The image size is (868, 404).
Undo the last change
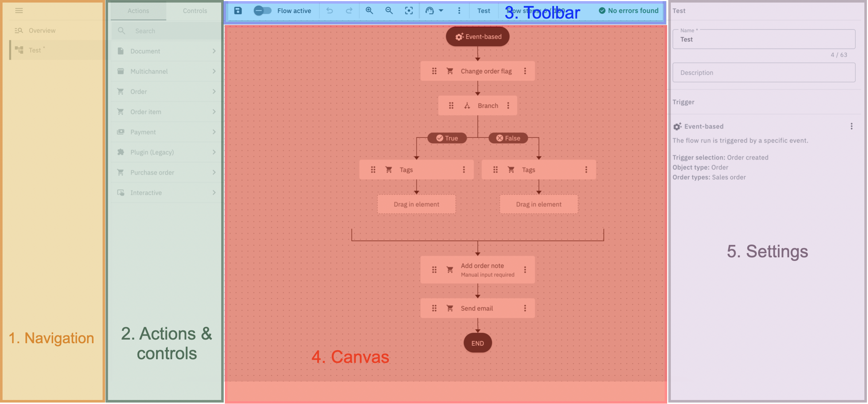tap(329, 11)
